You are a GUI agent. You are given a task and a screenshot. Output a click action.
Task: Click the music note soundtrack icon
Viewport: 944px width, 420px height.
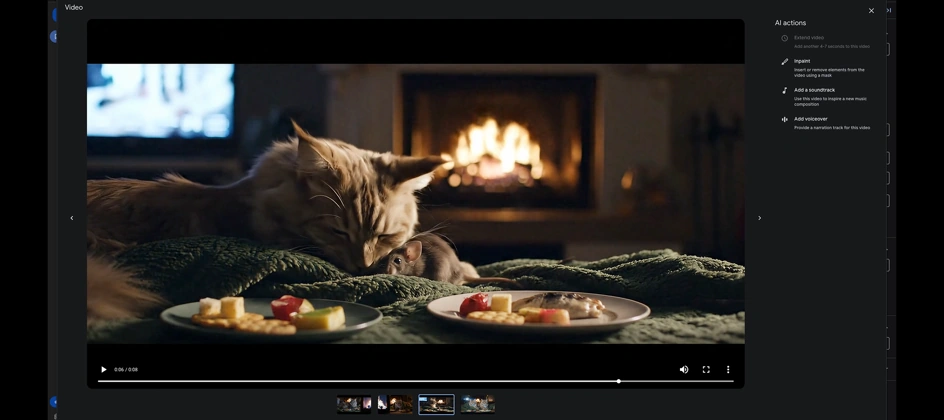[785, 90]
